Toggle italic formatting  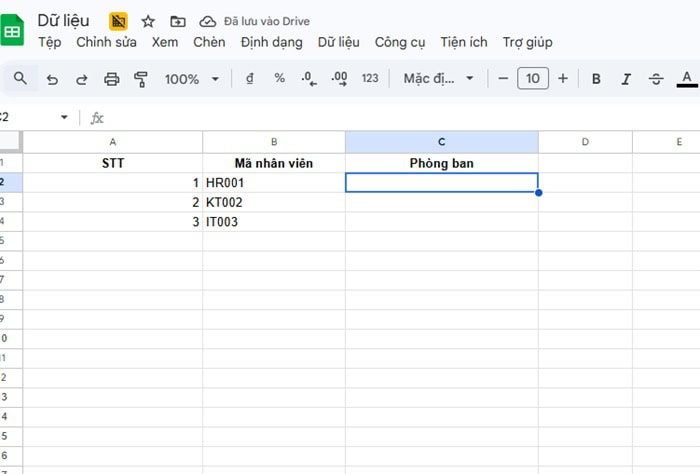tap(626, 79)
